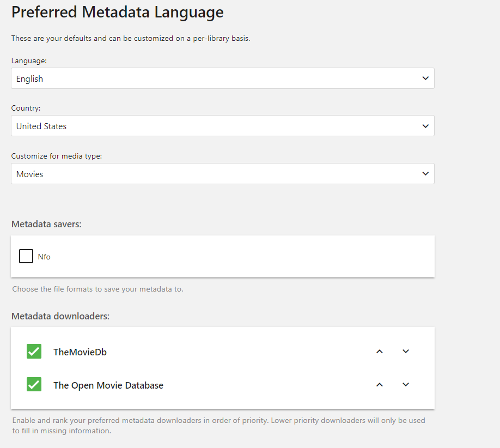Move The Open Movie Database up
The image size is (500, 448).
tap(380, 385)
